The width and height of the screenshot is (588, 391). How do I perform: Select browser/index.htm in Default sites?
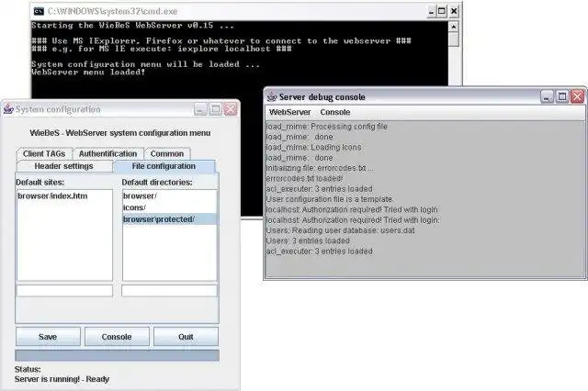64,195
